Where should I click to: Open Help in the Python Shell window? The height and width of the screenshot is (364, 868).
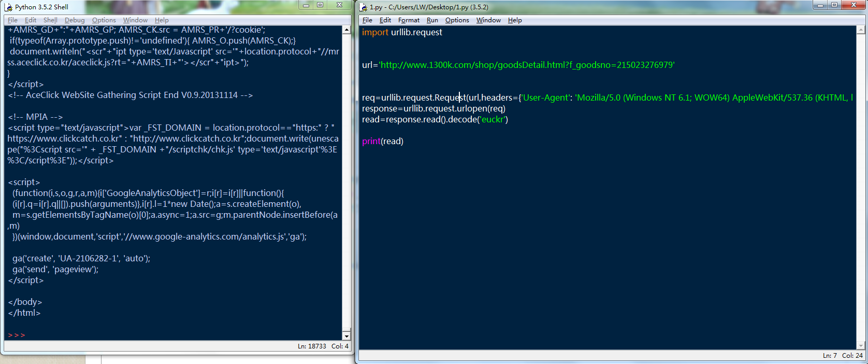[x=162, y=20]
